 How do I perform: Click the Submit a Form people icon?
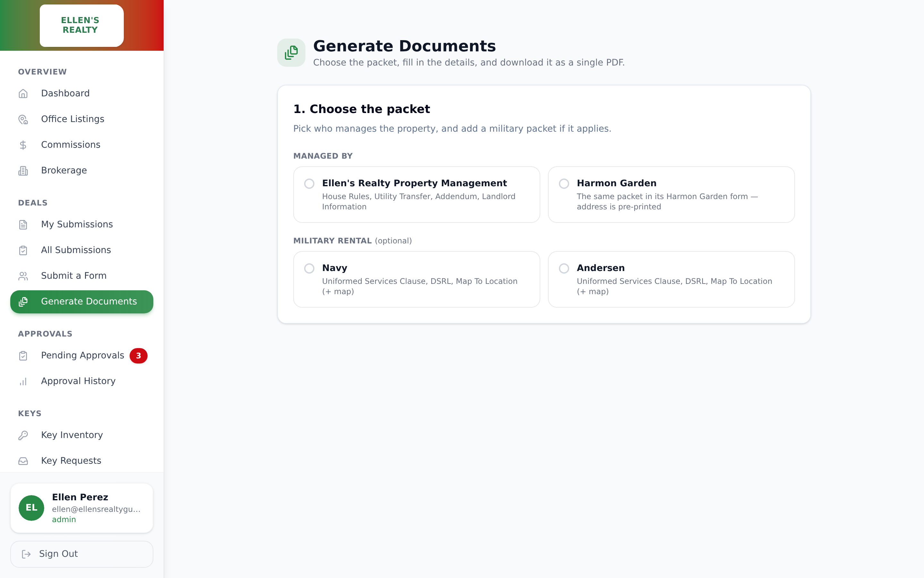(23, 276)
